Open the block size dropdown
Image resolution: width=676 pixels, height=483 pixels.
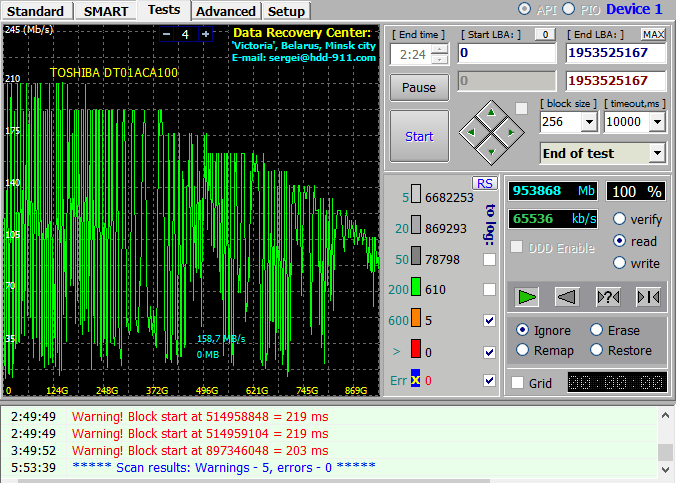click(589, 122)
